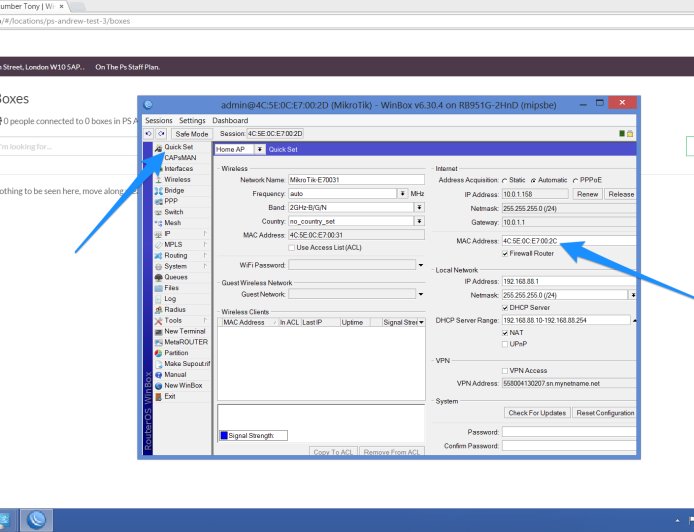Image resolution: width=694 pixels, height=532 pixels.
Task: Toggle Firewall Router checkbox
Action: 505,254
